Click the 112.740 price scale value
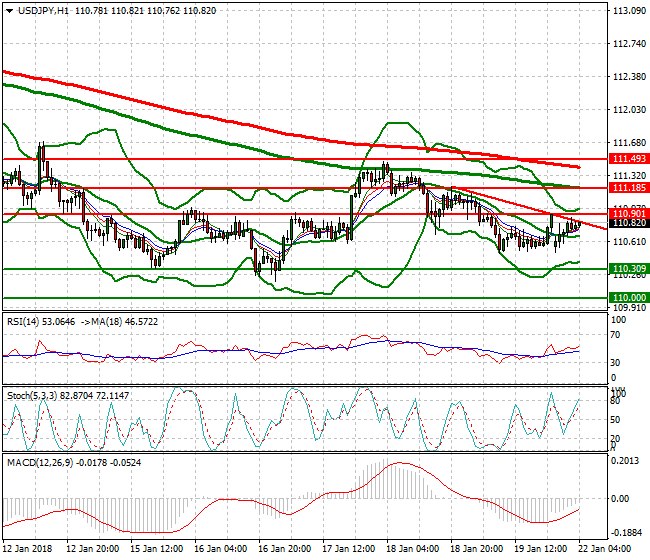Image resolution: width=650 pixels, height=560 pixels. [x=629, y=44]
